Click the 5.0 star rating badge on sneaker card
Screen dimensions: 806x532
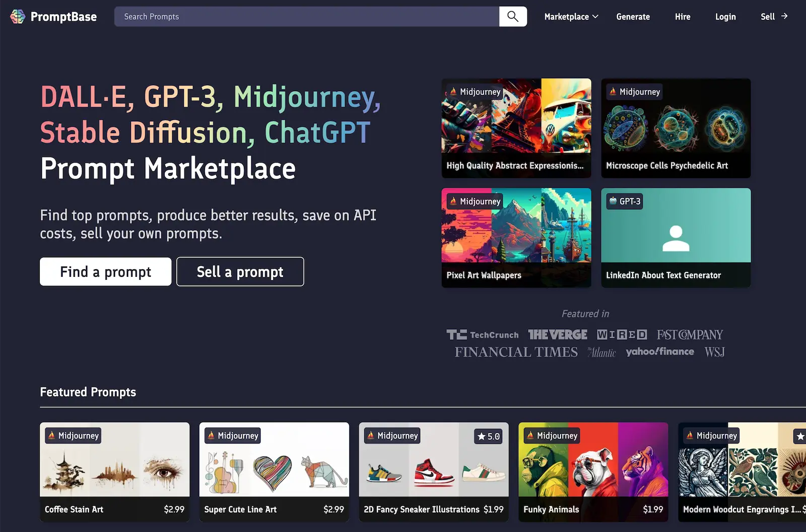click(489, 436)
